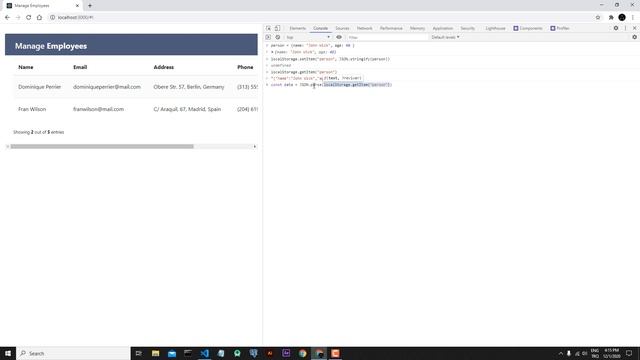The height and width of the screenshot is (360, 640).
Task: Open DevTools settings gear
Action: pos(616,28)
